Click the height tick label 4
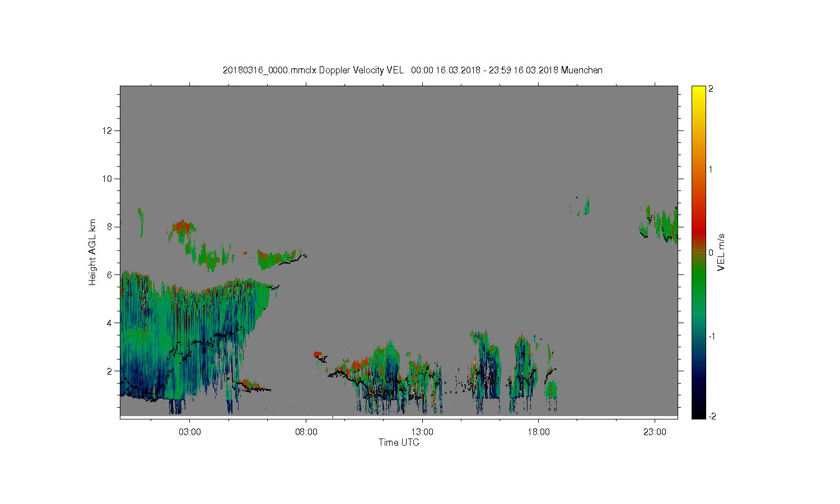This screenshot has width=840, height=504. coord(110,323)
